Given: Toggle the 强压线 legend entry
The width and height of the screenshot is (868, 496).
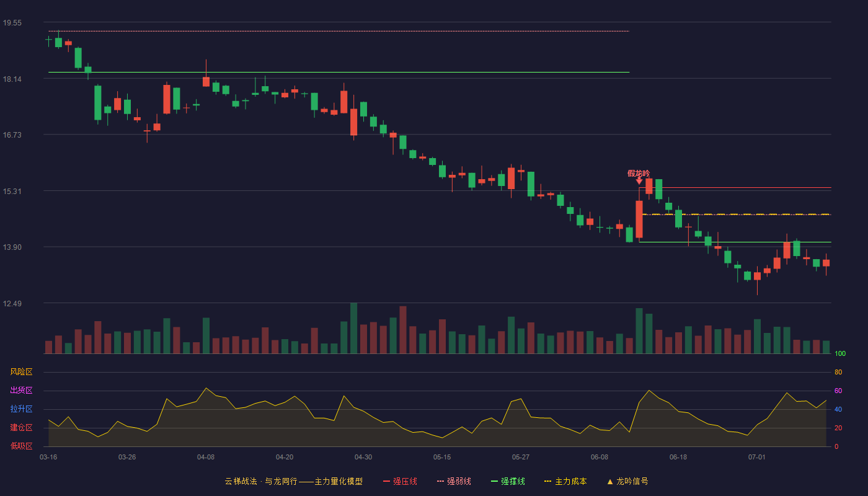Looking at the screenshot, I should click(400, 481).
